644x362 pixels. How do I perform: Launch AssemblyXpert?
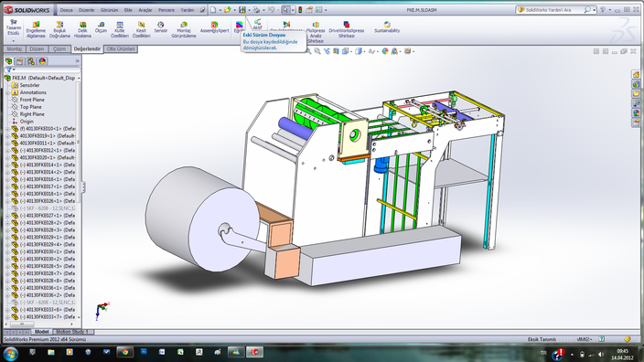(214, 27)
